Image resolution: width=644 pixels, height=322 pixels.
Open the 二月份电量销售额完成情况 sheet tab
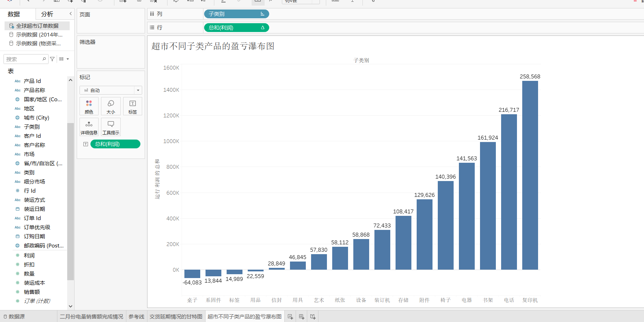pyautogui.click(x=91, y=317)
